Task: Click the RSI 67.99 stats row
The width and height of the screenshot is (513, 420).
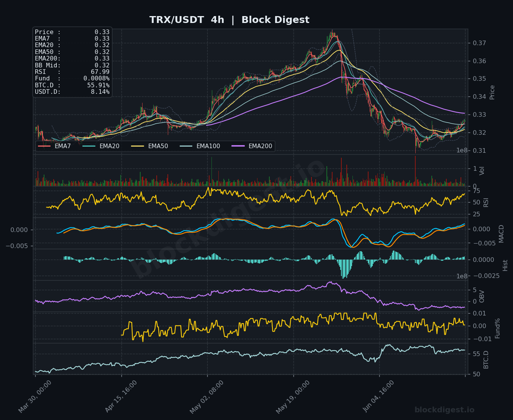Action: coord(72,72)
